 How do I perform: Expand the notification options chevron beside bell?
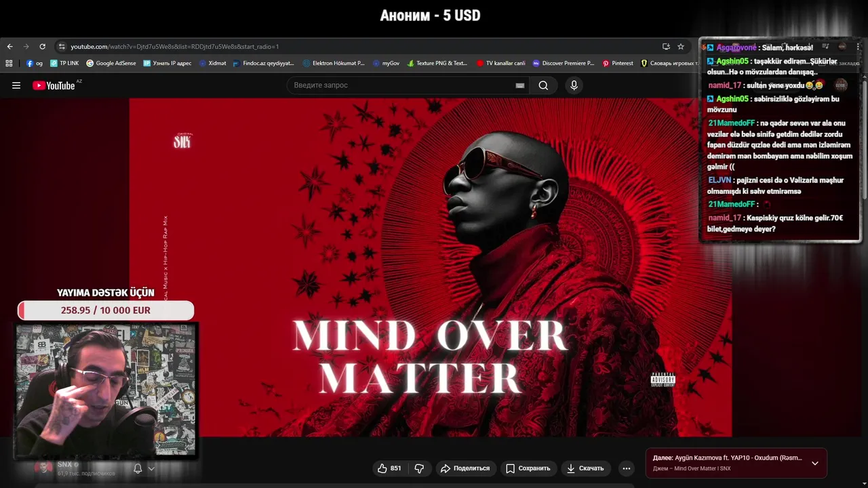[151, 468]
